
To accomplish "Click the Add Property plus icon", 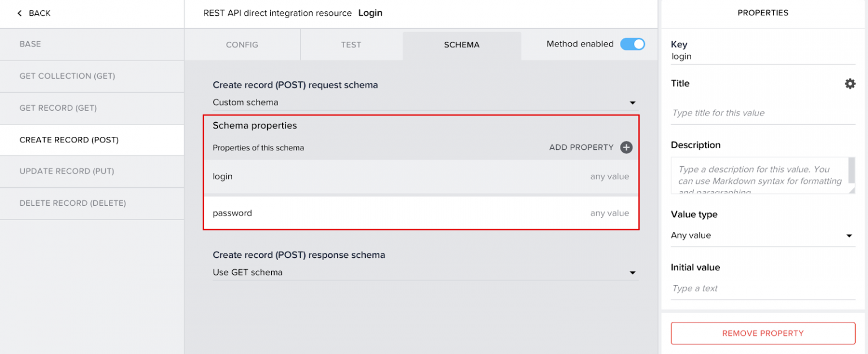I will (626, 147).
